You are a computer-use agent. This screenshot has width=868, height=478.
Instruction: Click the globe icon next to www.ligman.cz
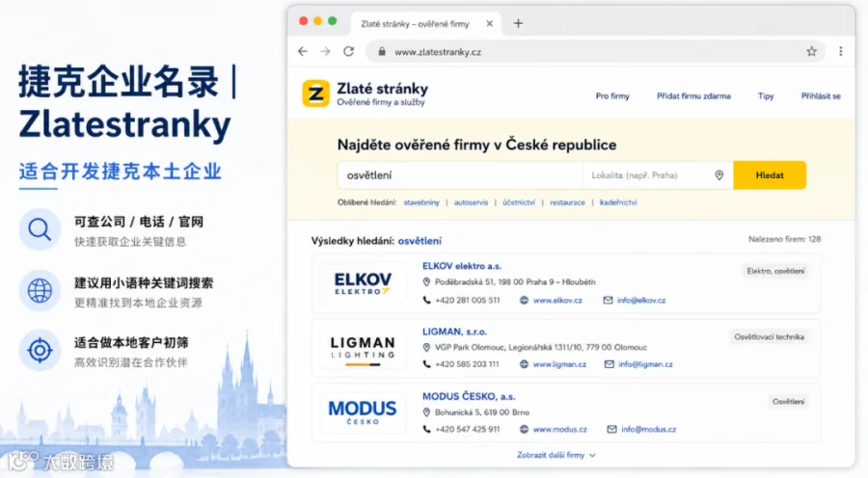coord(524,364)
